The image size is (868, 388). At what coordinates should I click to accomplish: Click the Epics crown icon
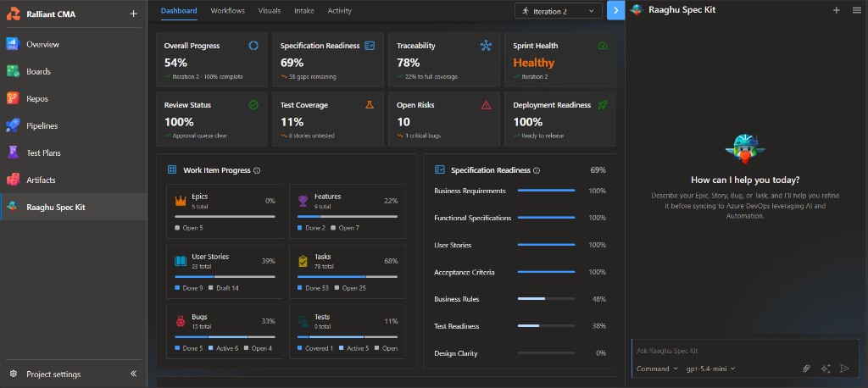[181, 201]
